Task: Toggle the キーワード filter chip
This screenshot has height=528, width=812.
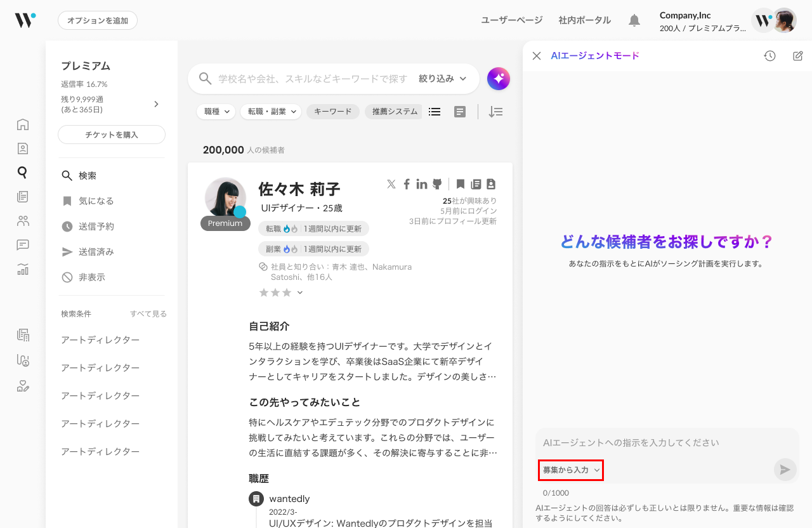Action: (332, 112)
